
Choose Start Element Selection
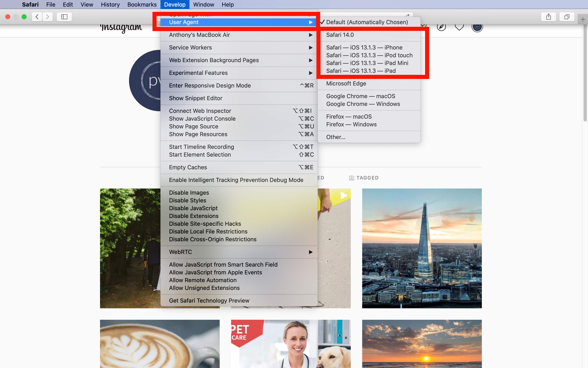coord(239,155)
